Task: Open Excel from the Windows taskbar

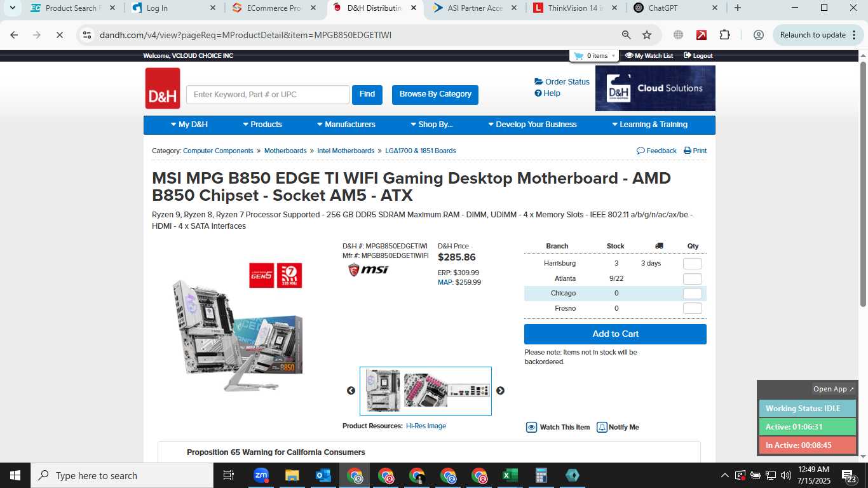Action: click(510, 475)
